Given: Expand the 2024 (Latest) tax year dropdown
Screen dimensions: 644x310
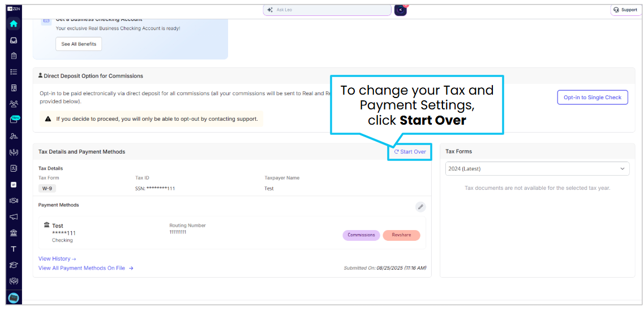Looking at the screenshot, I should (x=537, y=168).
